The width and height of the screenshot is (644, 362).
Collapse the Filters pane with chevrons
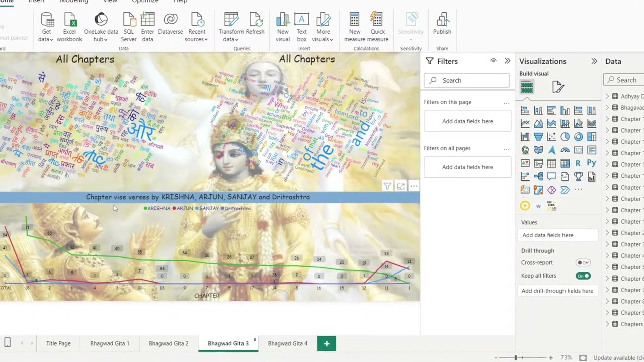click(507, 61)
